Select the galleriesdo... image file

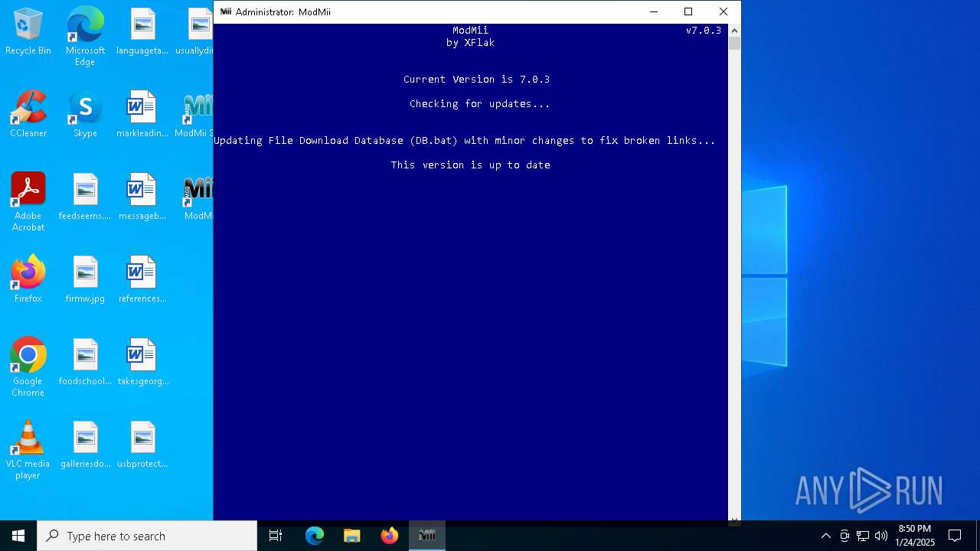click(x=85, y=445)
